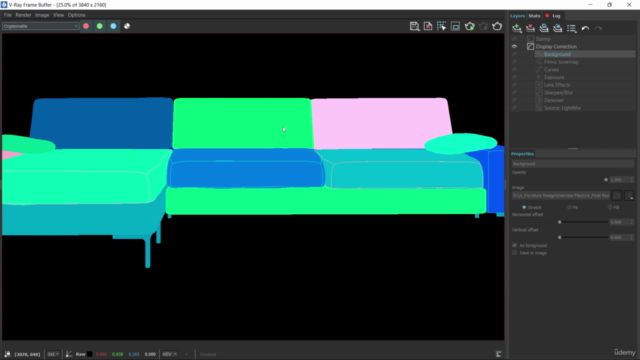This screenshot has width=640, height=360.
Task: Click the Horizontal offset slider handle
Action: (560, 222)
